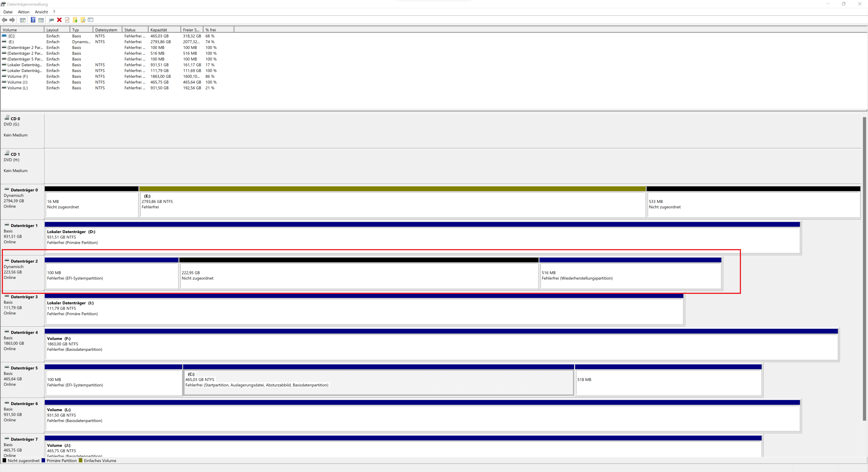Click the folder with magnifier icon
Viewport: 868px width, 472px height.
(83, 20)
